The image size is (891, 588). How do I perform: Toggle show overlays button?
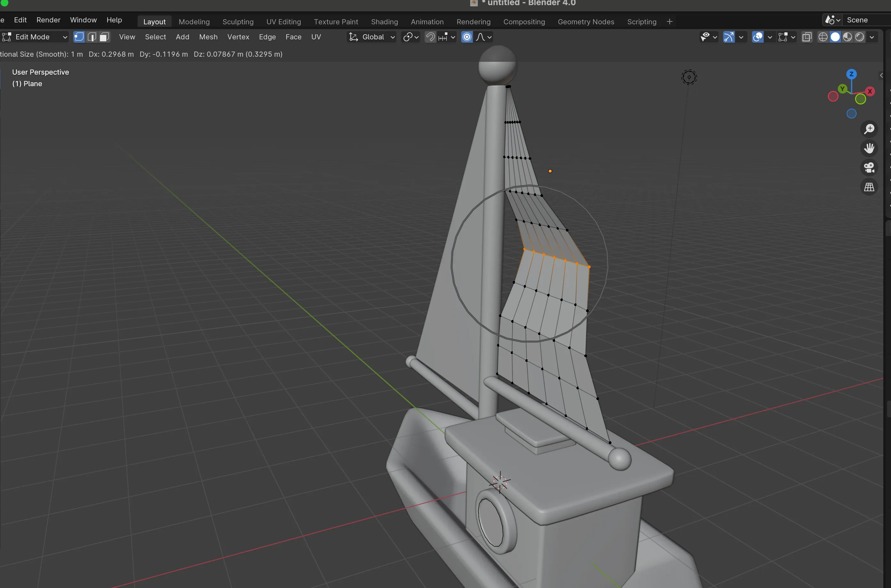point(758,37)
